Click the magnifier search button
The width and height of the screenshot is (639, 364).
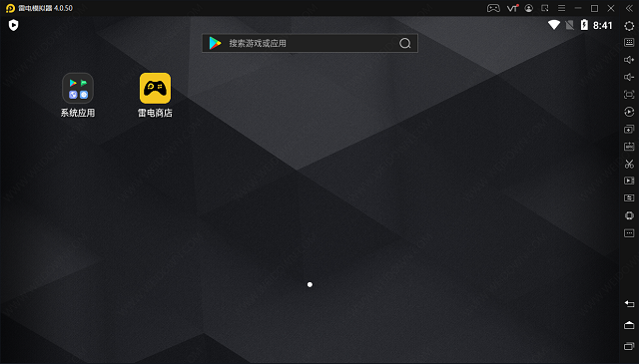pos(405,43)
